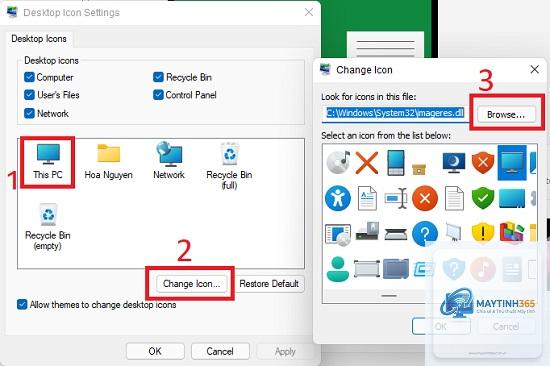Choose the highlighted blue monitor icon
The height and width of the screenshot is (366, 550).
[512, 163]
